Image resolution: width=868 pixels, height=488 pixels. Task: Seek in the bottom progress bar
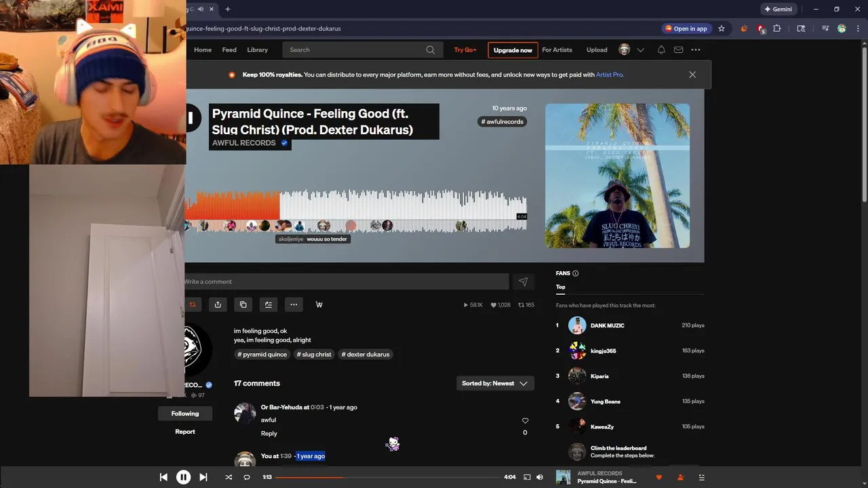[x=387, y=477]
